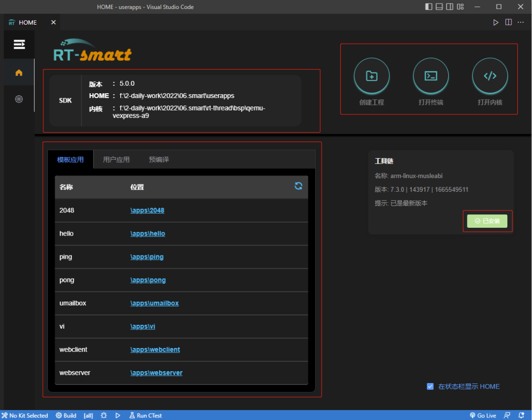Switch to the 用户应用 tab
Image resolution: width=532 pixels, height=420 pixels.
coord(116,160)
